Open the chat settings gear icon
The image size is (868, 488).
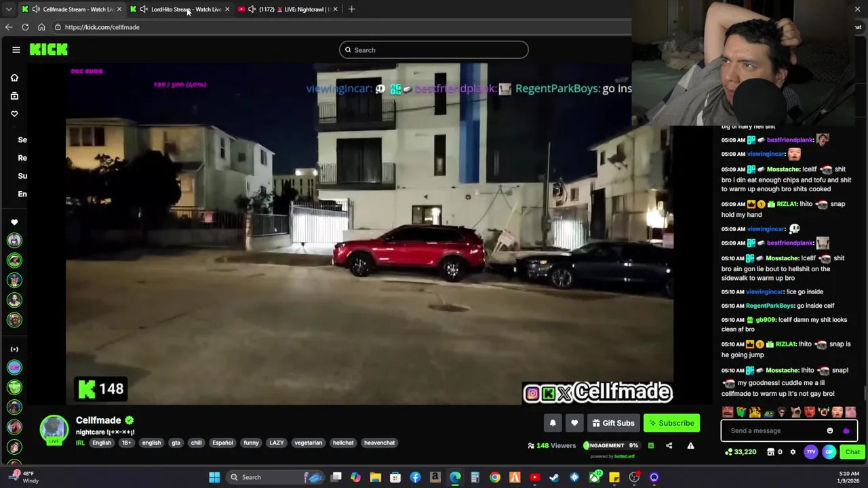point(793,452)
